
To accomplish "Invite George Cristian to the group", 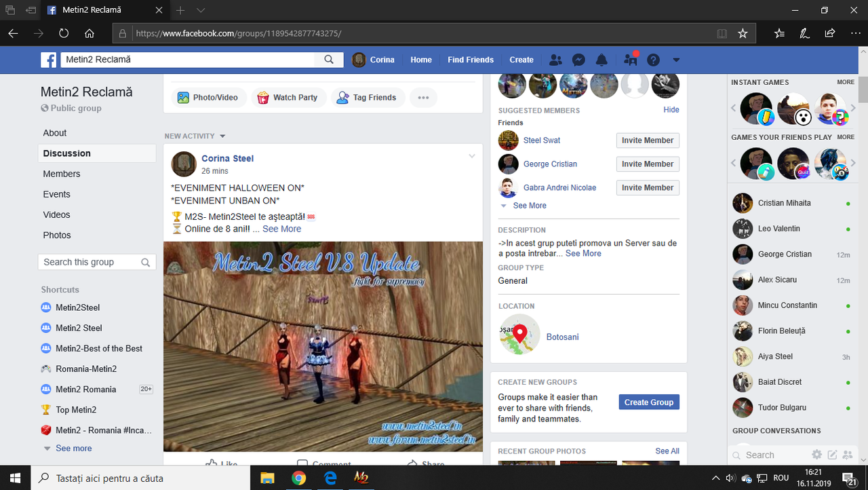I will pyautogui.click(x=648, y=164).
